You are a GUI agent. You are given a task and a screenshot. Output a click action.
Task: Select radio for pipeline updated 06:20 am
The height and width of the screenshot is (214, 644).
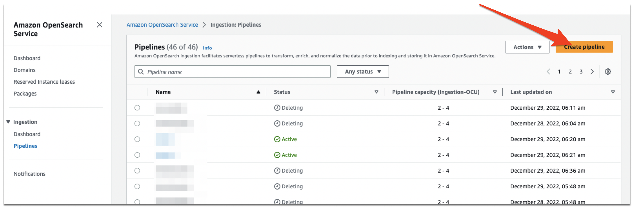point(137,139)
